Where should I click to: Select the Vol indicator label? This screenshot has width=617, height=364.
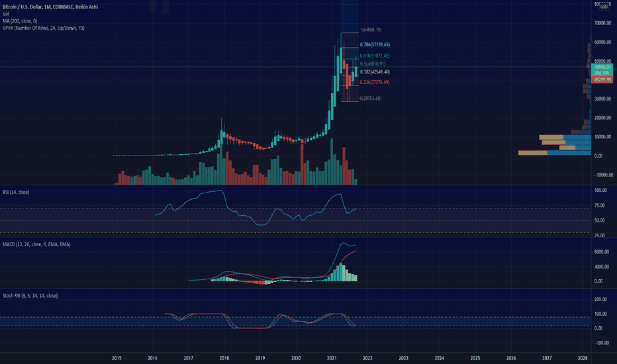[x=5, y=14]
